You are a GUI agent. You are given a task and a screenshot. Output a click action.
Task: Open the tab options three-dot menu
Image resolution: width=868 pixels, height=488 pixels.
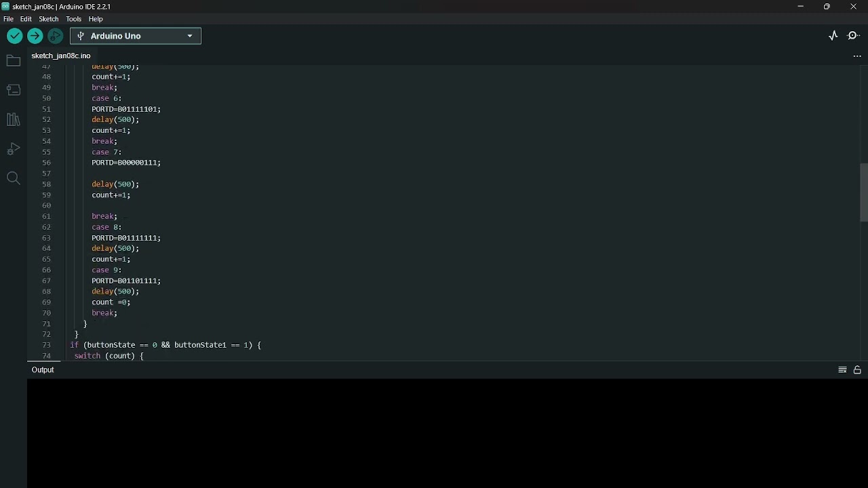pyautogui.click(x=856, y=56)
